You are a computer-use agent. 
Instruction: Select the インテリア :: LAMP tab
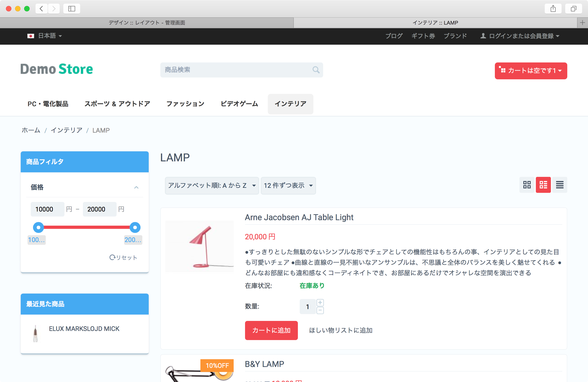click(x=435, y=23)
